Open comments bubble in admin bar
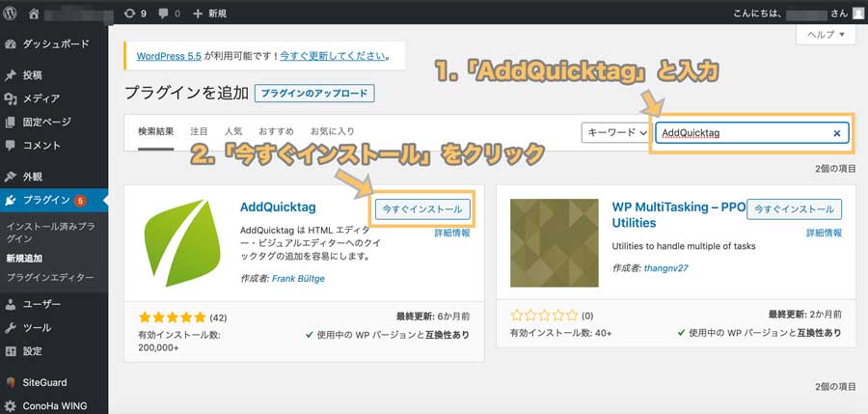Screen dimensions: 868x414 [x=170, y=14]
